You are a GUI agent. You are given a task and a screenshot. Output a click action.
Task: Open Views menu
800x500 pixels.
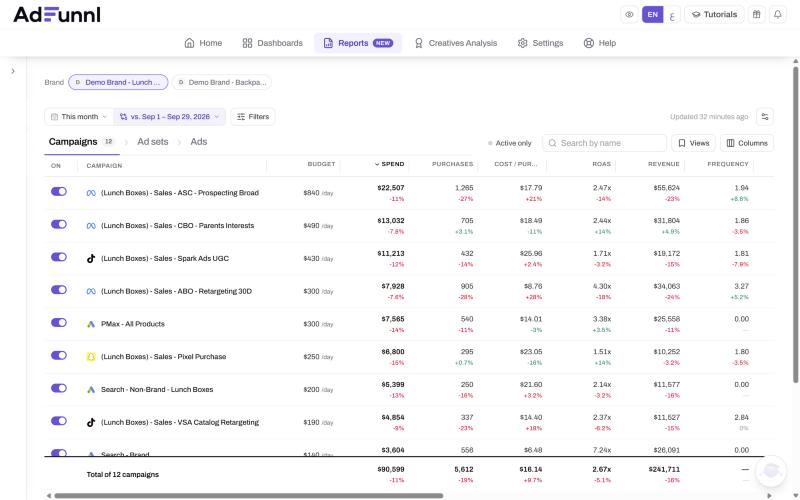693,143
